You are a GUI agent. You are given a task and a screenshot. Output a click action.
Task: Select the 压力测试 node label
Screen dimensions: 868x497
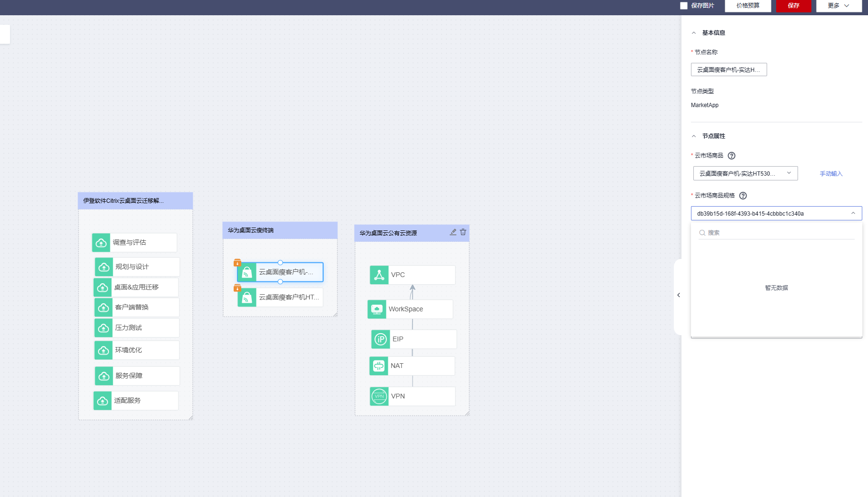(x=128, y=328)
